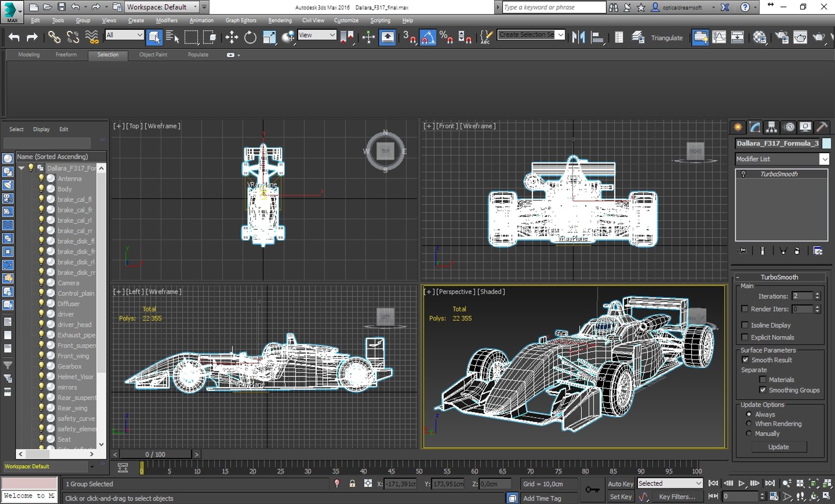This screenshot has height=504, width=835.
Task: Open the Align tool
Action: pos(597,37)
